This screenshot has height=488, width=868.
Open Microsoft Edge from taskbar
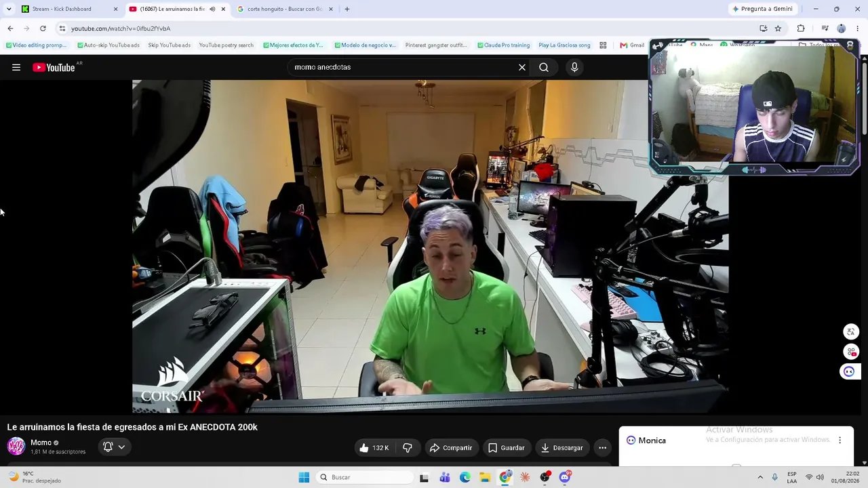[465, 477]
